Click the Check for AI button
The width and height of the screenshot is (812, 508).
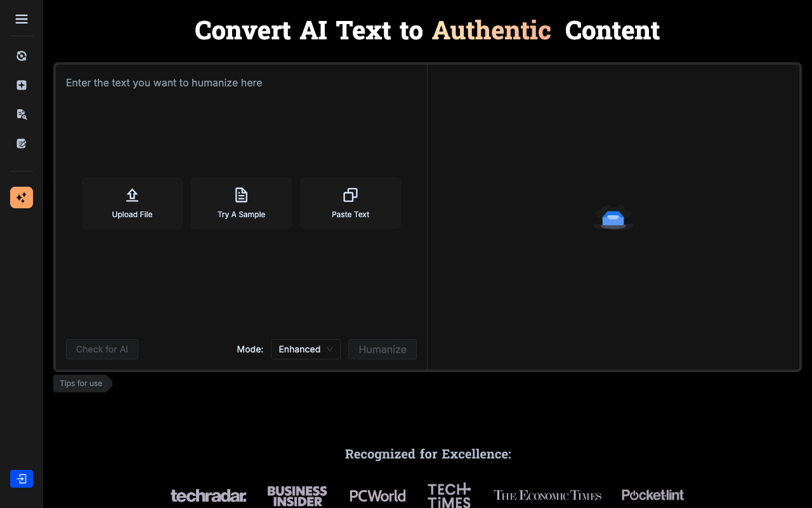pyautogui.click(x=102, y=349)
